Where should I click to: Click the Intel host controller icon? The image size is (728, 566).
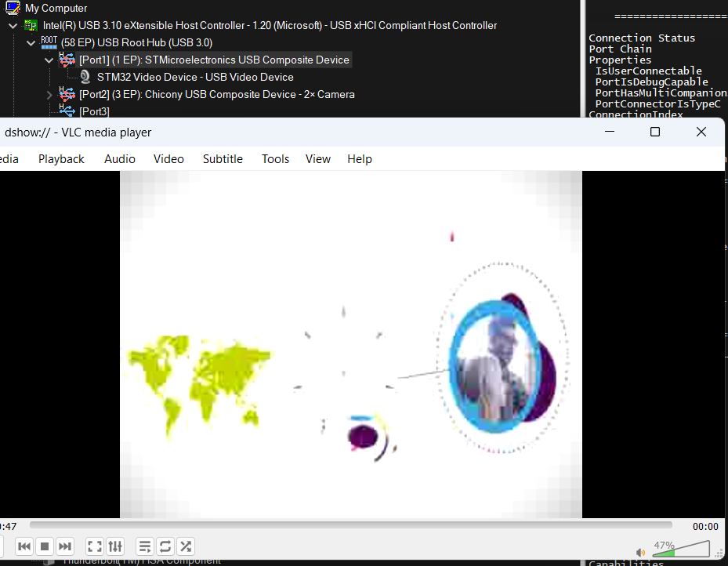pyautogui.click(x=31, y=25)
